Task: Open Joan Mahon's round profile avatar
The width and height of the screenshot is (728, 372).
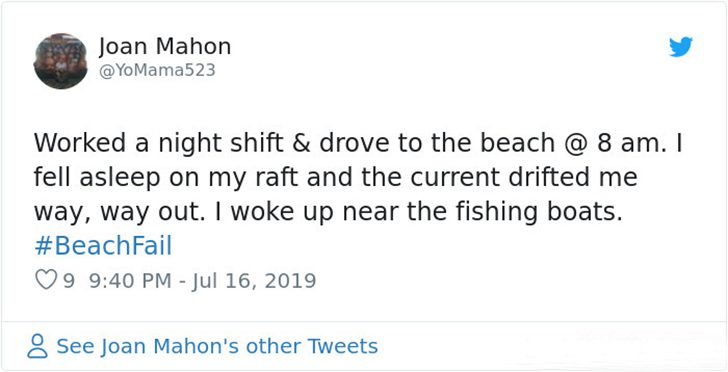Action: (x=60, y=61)
